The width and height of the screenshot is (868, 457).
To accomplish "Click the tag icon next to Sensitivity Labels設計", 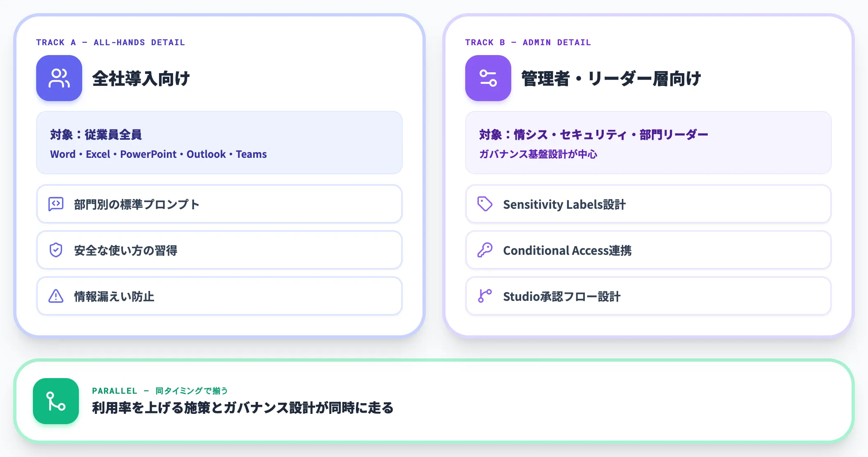I will pyautogui.click(x=485, y=204).
